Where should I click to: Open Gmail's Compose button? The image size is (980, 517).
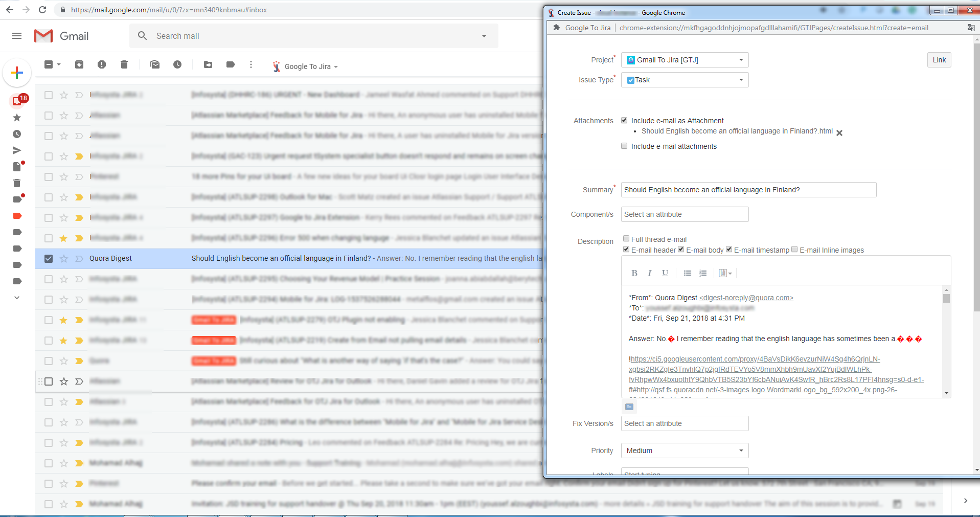coord(17,73)
